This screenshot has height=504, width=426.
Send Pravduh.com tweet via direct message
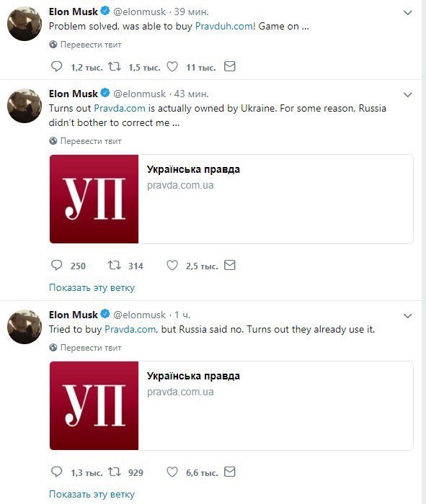click(x=230, y=66)
